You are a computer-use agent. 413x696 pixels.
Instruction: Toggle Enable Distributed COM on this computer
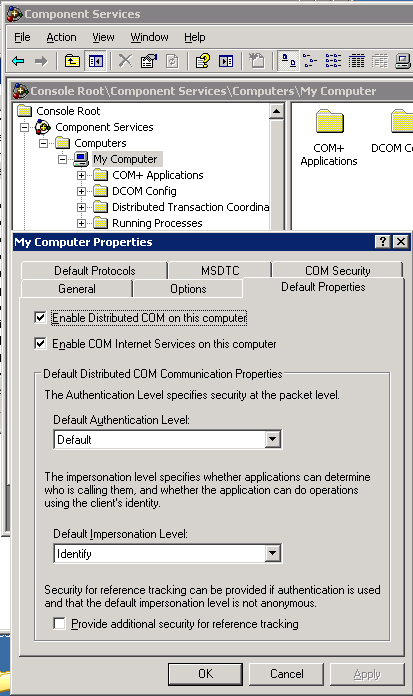(40, 317)
